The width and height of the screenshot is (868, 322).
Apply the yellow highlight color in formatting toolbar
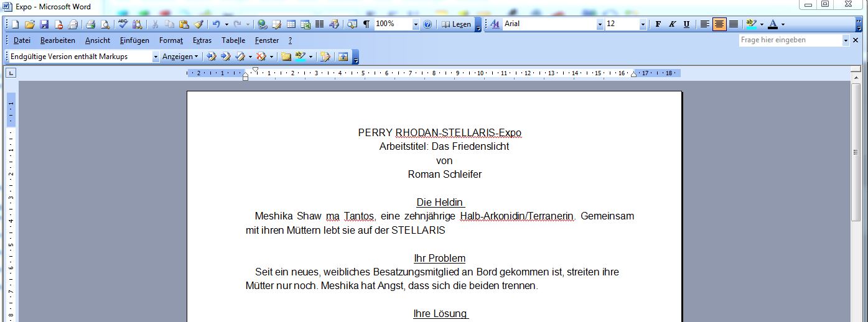tap(751, 24)
